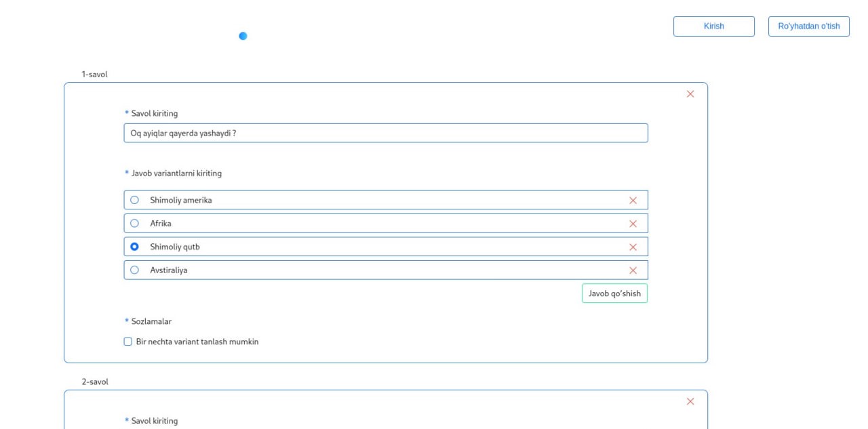Delete question 2 with the red X

click(x=690, y=401)
